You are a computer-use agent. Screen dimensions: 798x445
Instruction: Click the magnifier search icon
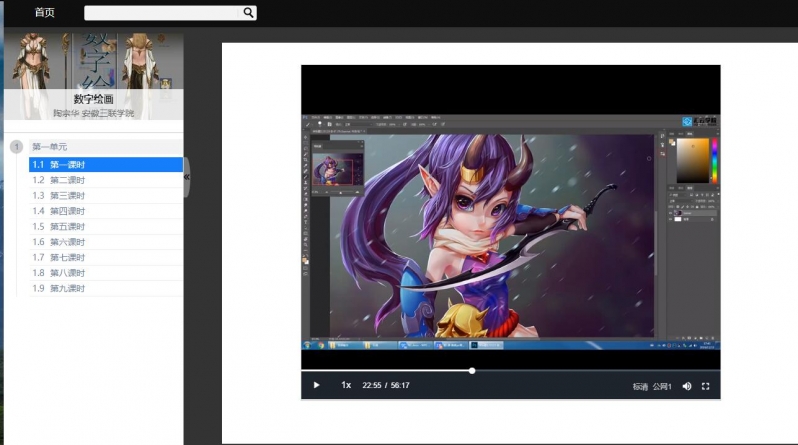pos(248,13)
